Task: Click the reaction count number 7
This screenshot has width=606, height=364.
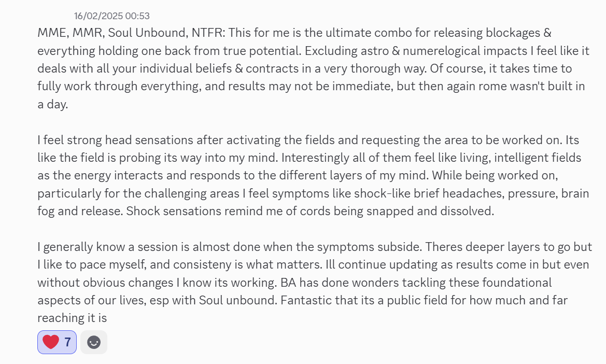Action: (x=67, y=342)
